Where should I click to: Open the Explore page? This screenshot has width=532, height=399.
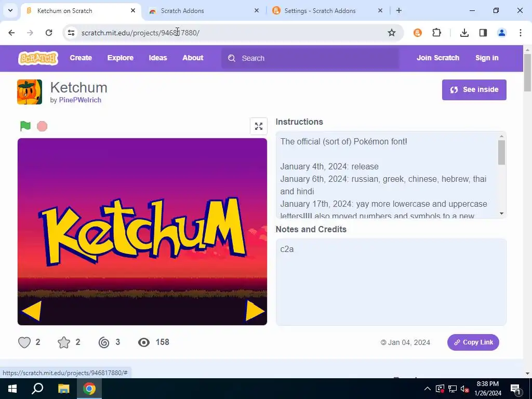[121, 58]
